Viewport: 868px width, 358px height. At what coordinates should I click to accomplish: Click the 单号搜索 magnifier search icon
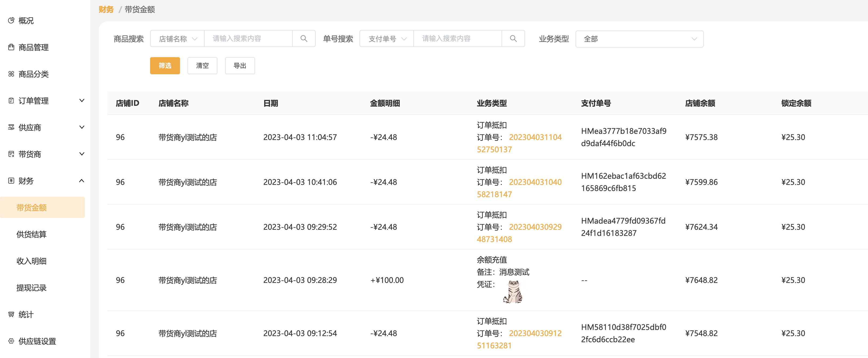pos(513,39)
